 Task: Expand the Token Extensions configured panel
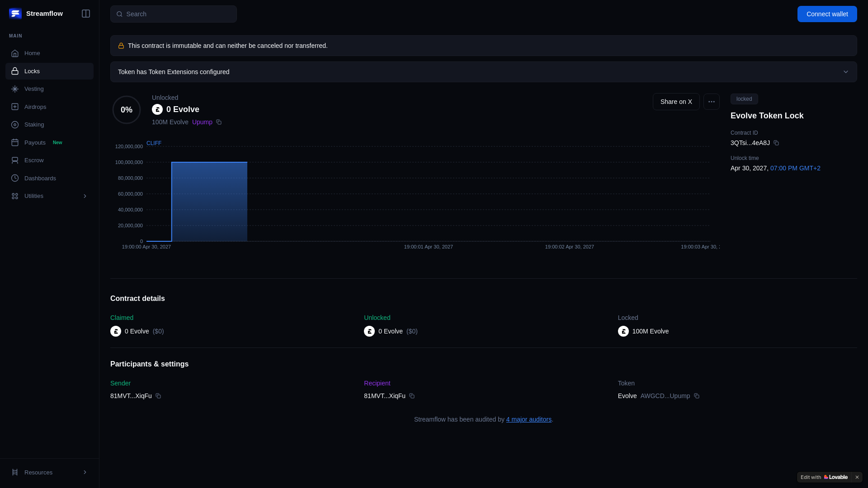pyautogui.click(x=484, y=72)
